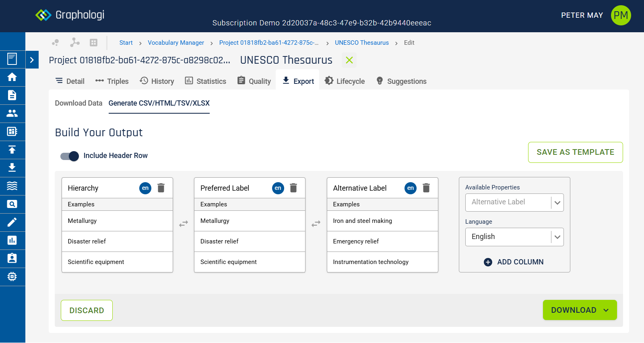
Task: Open the document icon in sidebar
Action: point(12,95)
